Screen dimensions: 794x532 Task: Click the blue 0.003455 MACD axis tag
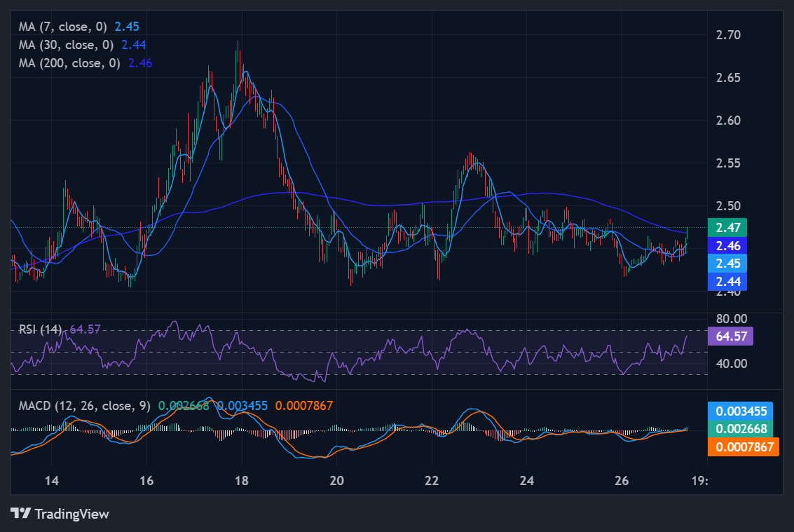(x=743, y=411)
